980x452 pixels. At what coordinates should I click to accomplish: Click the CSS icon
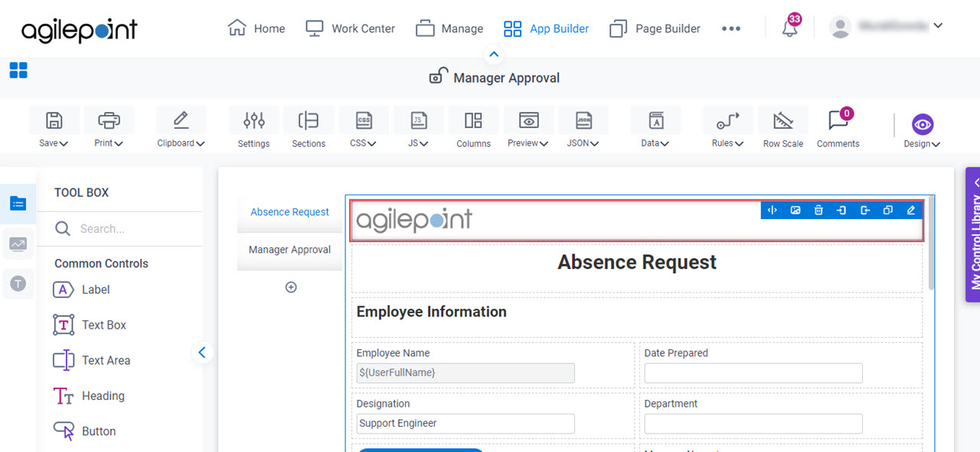tap(364, 120)
